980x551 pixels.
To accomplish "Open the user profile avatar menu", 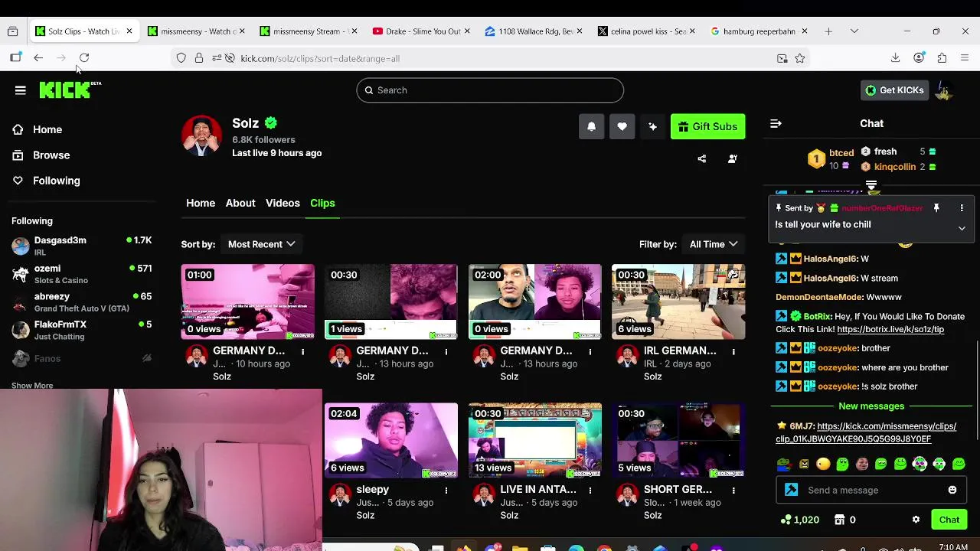I will (x=944, y=90).
